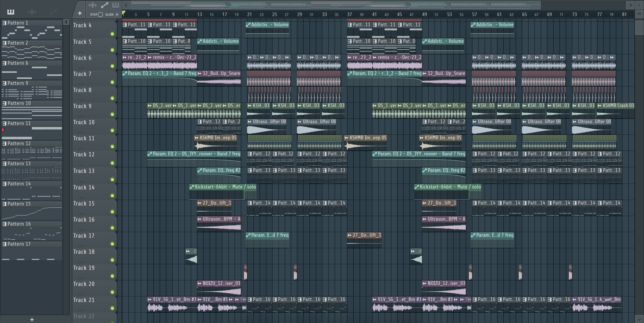The height and width of the screenshot is (323, 644).
Task: Select Pattern 2 in the picker list
Action: tap(32, 43)
